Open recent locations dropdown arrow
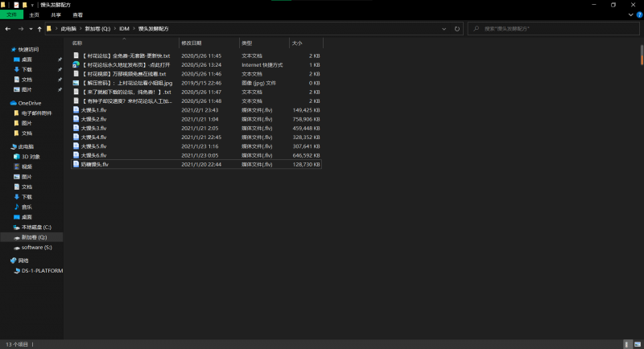Viewport: 644px width, 349px height. pos(28,29)
